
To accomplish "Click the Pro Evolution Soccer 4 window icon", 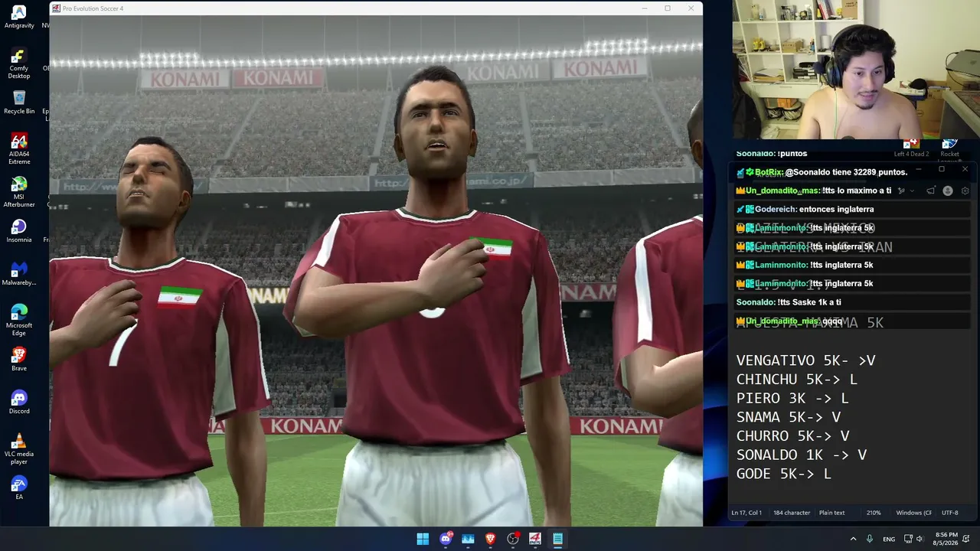I will click(x=57, y=8).
